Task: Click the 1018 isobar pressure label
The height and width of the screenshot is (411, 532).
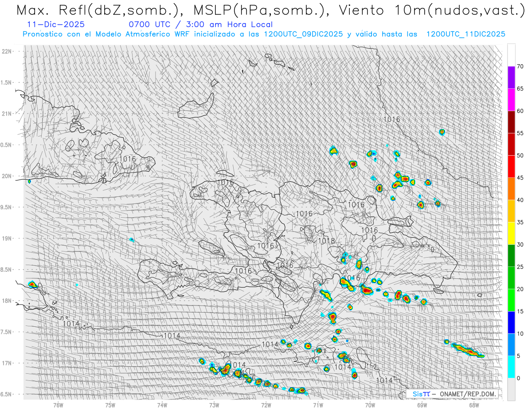Action: tap(326, 241)
